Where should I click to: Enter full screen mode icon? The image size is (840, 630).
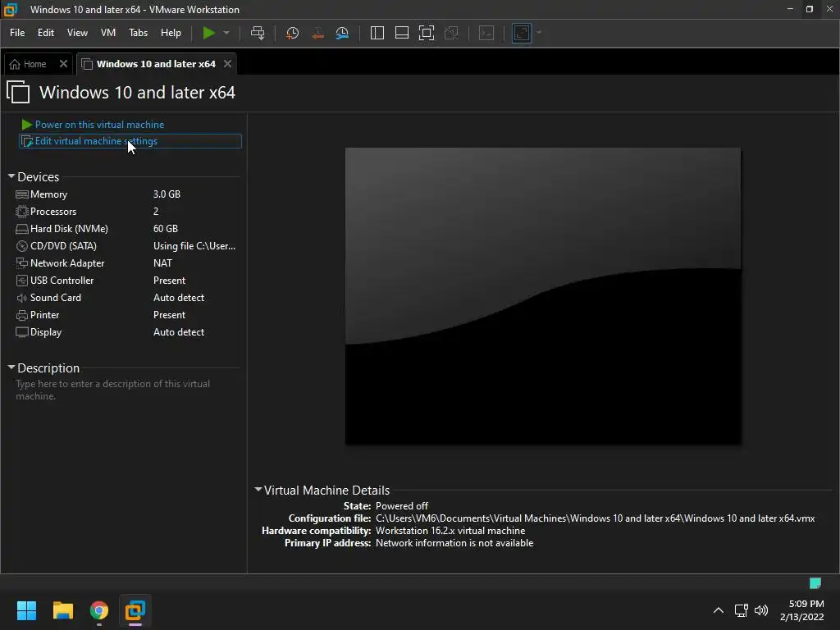pos(427,33)
